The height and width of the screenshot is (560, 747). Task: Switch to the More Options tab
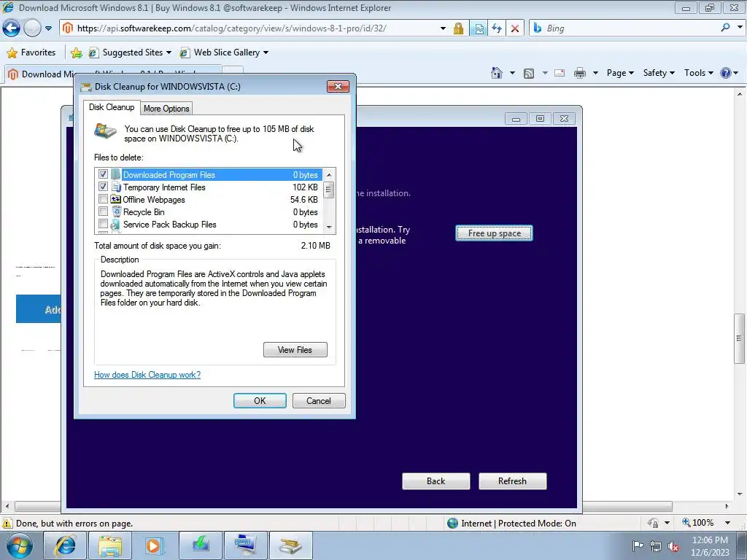[x=166, y=109]
